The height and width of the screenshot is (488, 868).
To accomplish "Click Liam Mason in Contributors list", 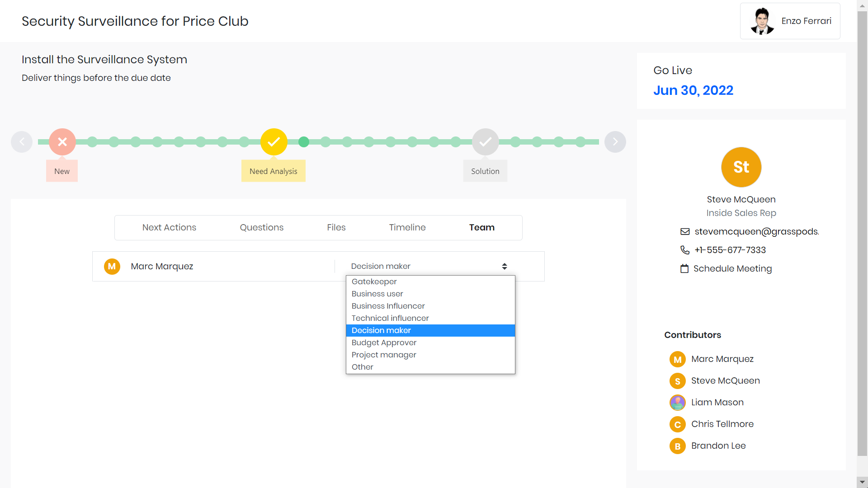I will pyautogui.click(x=717, y=402).
